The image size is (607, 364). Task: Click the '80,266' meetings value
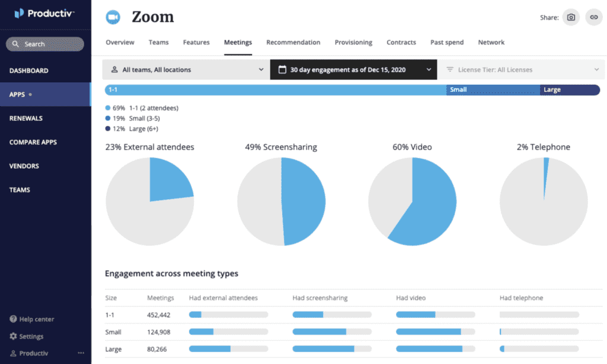pos(156,349)
